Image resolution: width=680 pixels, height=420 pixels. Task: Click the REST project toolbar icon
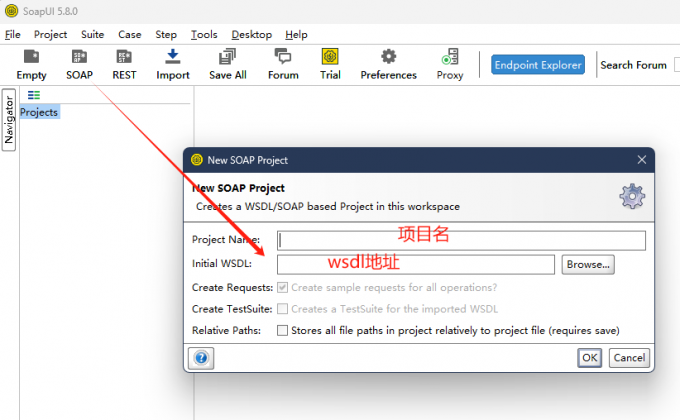[124, 65]
